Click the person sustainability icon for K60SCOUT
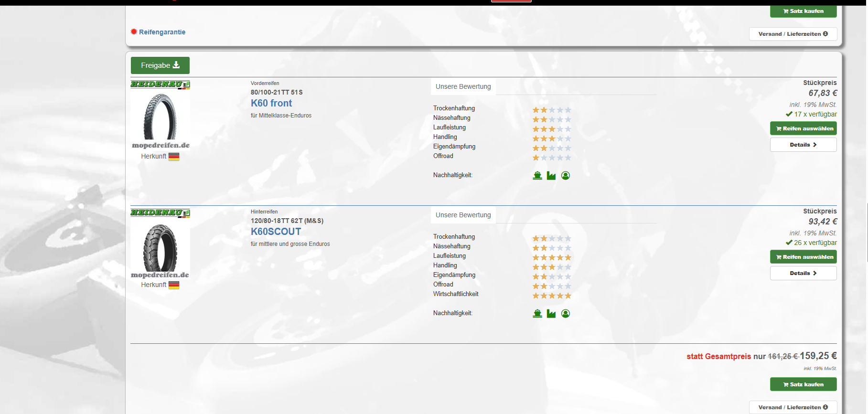 tap(566, 314)
